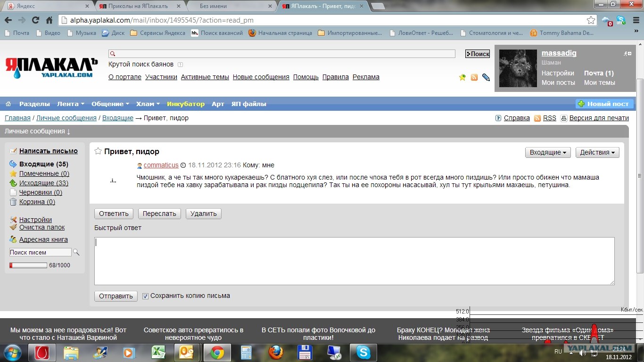This screenshot has height=362, width=644.
Task: Open Firefox from the taskbar
Action: point(276,353)
